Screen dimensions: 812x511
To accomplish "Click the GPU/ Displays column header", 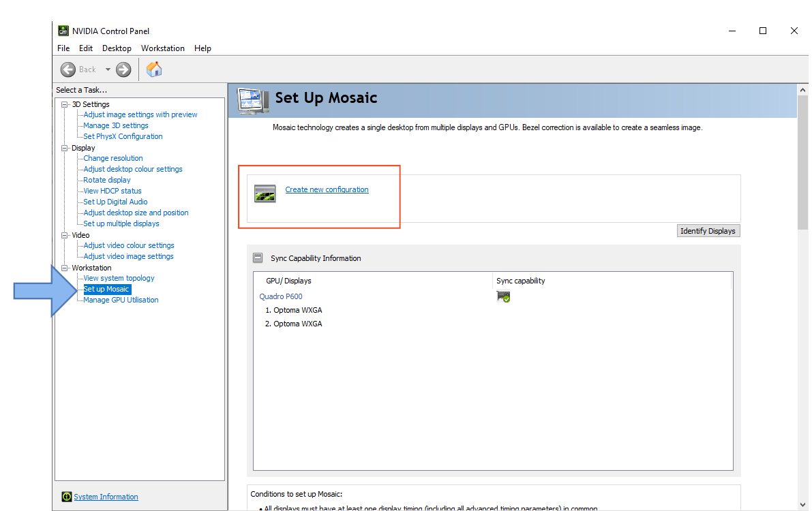I will tap(288, 281).
